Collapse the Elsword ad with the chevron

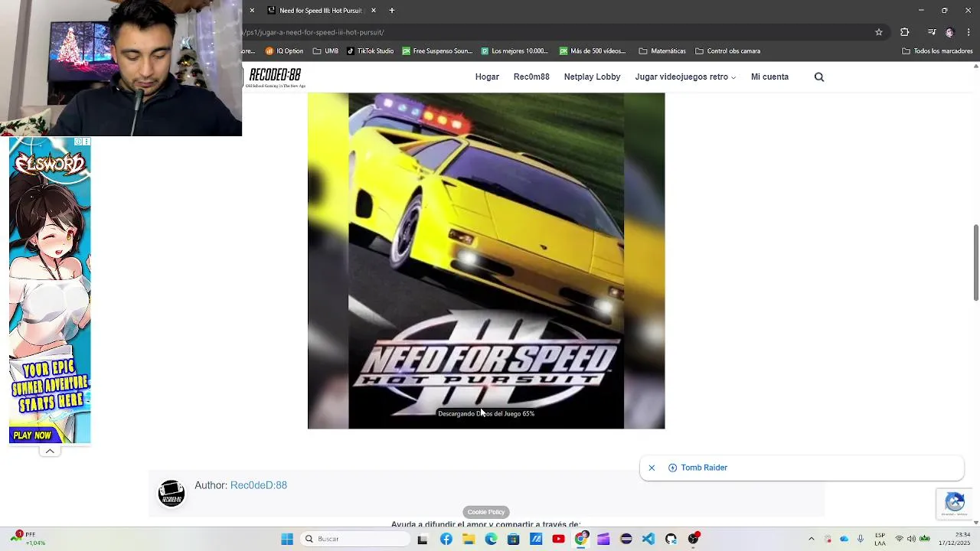50,452
